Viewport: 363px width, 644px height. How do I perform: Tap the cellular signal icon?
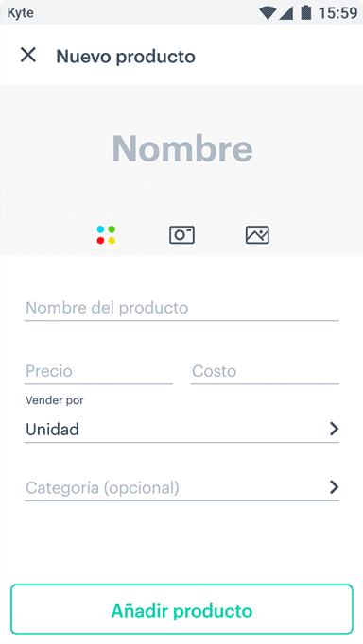(286, 13)
